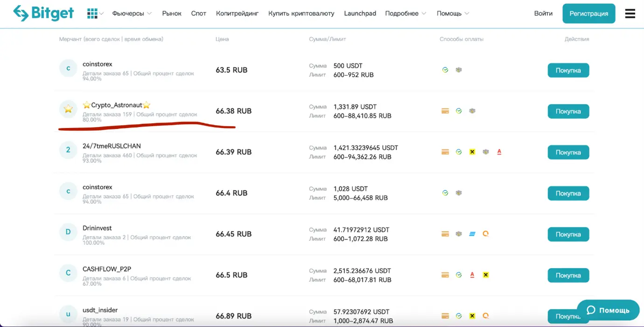This screenshot has height=327, width=644.
Task: Click the Сумма/Лимит column header
Action: tap(328, 39)
